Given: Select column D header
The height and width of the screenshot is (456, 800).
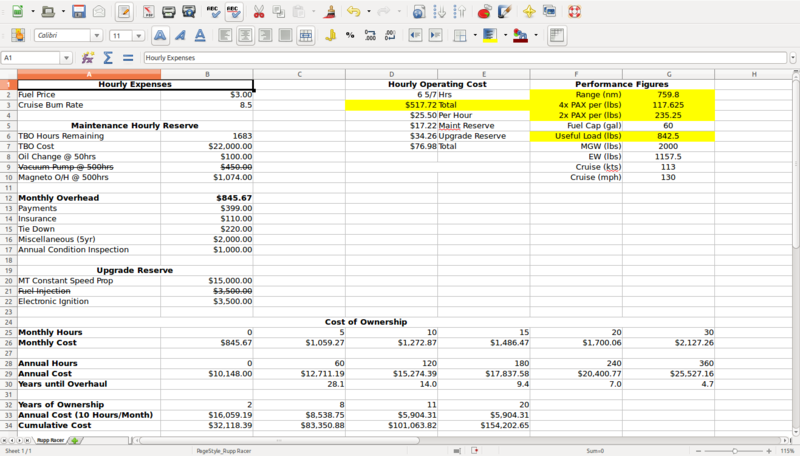Looking at the screenshot, I should coord(391,74).
